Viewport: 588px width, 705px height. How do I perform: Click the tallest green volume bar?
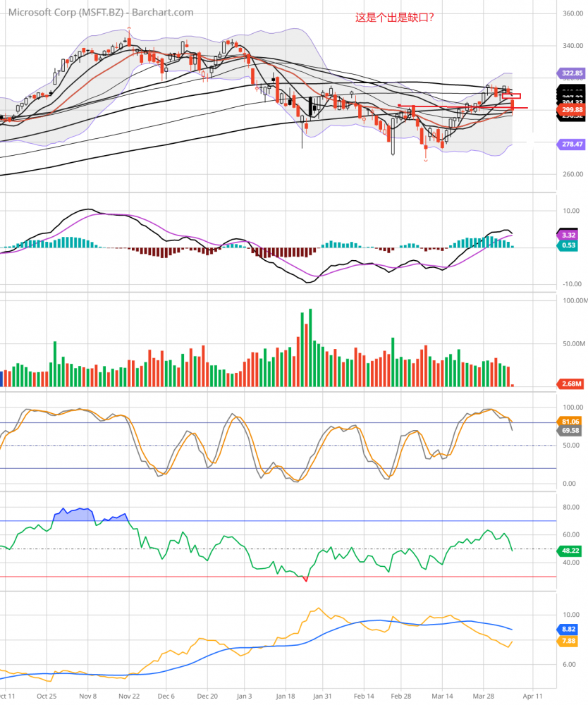[x=310, y=347]
